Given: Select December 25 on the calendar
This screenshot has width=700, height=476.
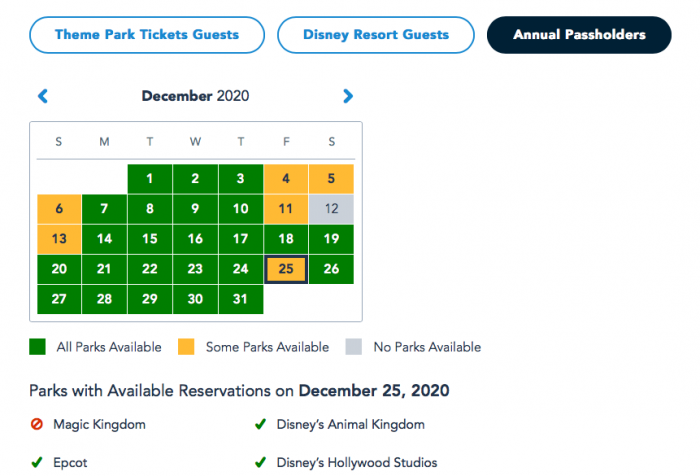Looking at the screenshot, I should click(x=286, y=269).
